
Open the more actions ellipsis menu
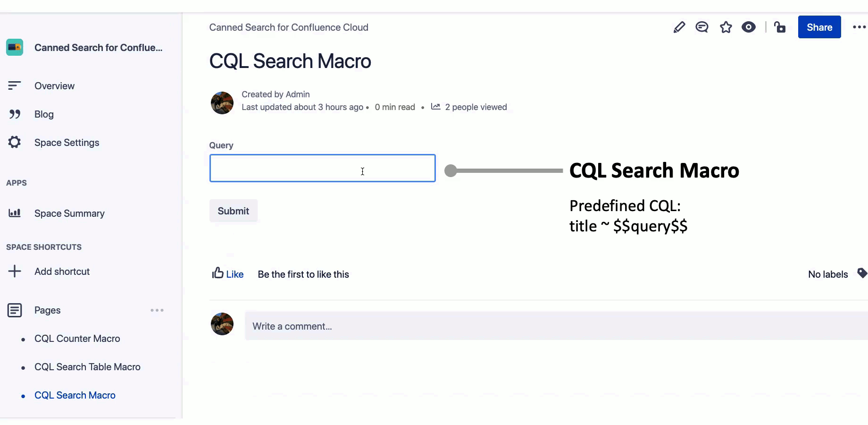click(858, 27)
